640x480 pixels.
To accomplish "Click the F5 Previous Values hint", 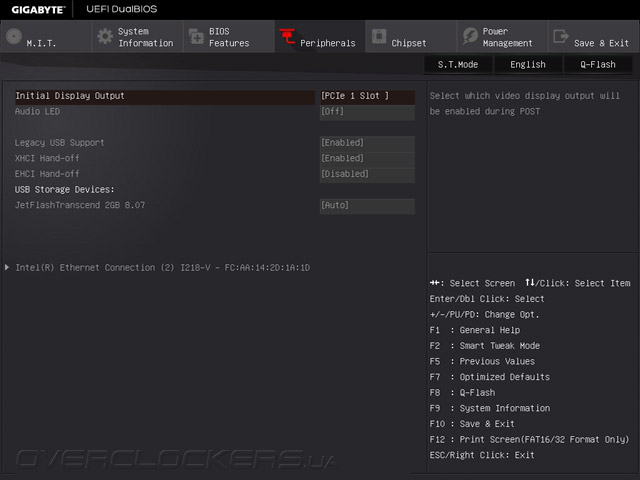I will tap(482, 361).
